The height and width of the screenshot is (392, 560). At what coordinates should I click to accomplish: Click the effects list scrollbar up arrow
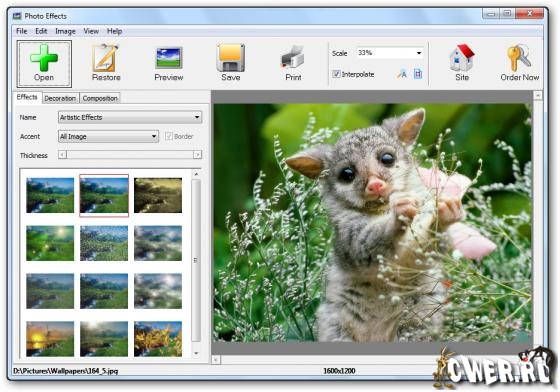pyautogui.click(x=196, y=174)
